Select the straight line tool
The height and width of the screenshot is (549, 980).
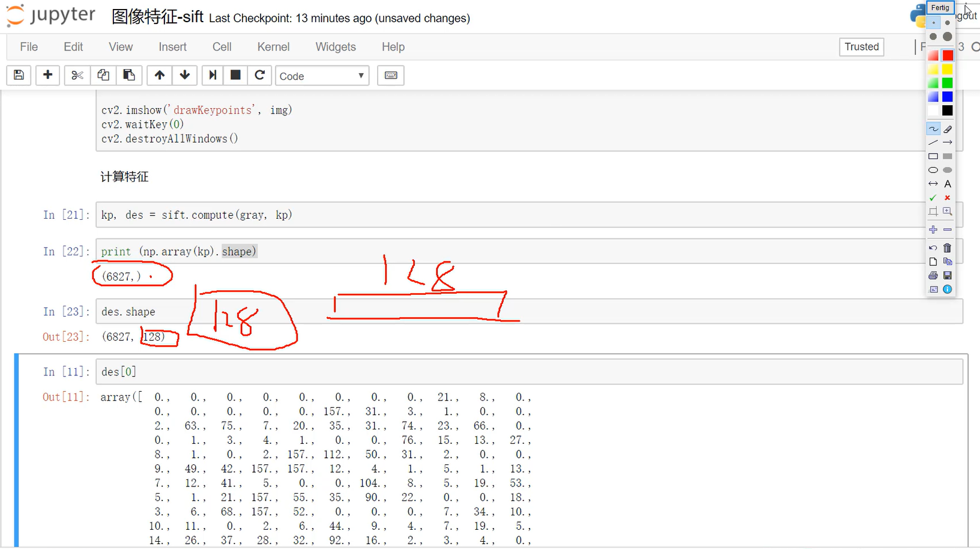point(933,142)
